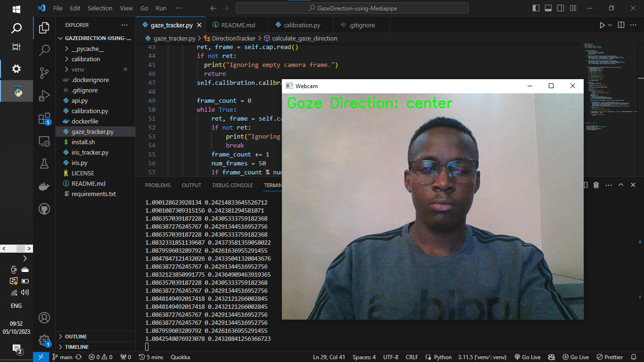The width and height of the screenshot is (644, 362).
Task: Open the Remote Explorer view
Action: pos(44,141)
